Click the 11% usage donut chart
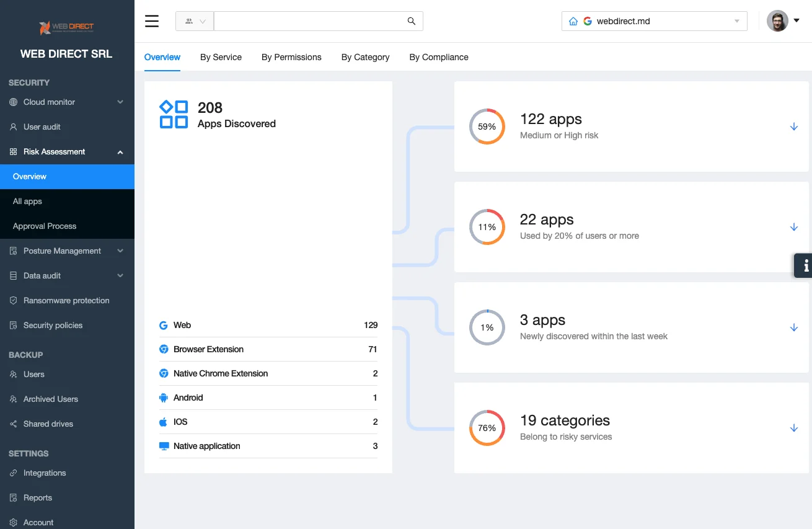 pyautogui.click(x=487, y=227)
